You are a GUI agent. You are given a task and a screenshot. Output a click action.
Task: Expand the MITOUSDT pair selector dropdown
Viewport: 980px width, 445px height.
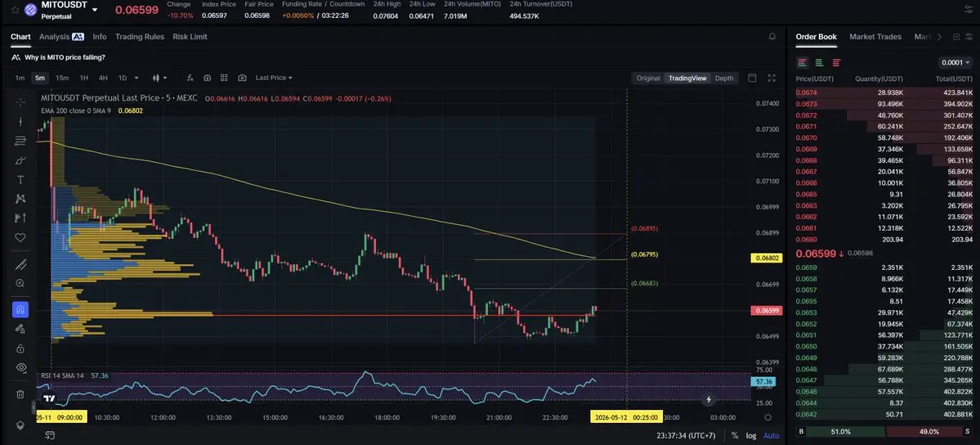point(94,9)
